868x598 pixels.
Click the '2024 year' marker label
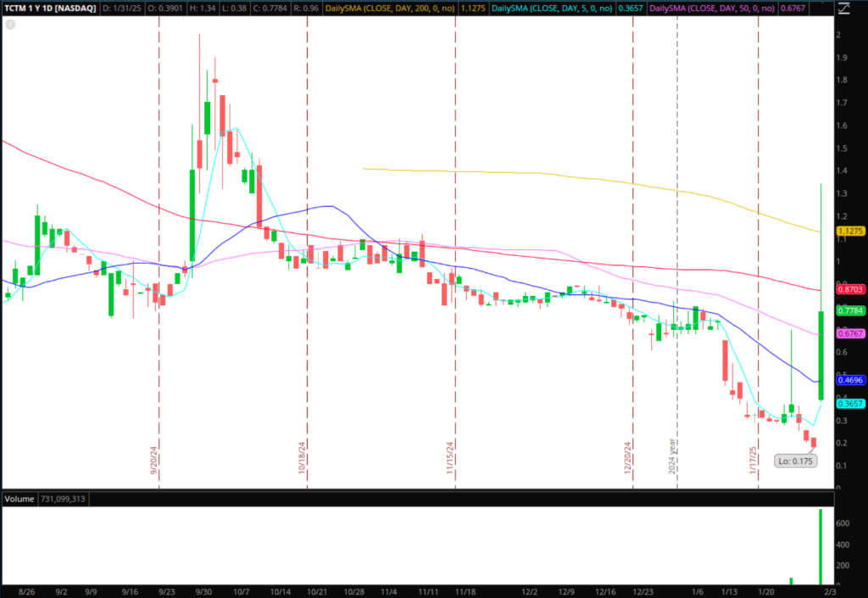point(671,456)
